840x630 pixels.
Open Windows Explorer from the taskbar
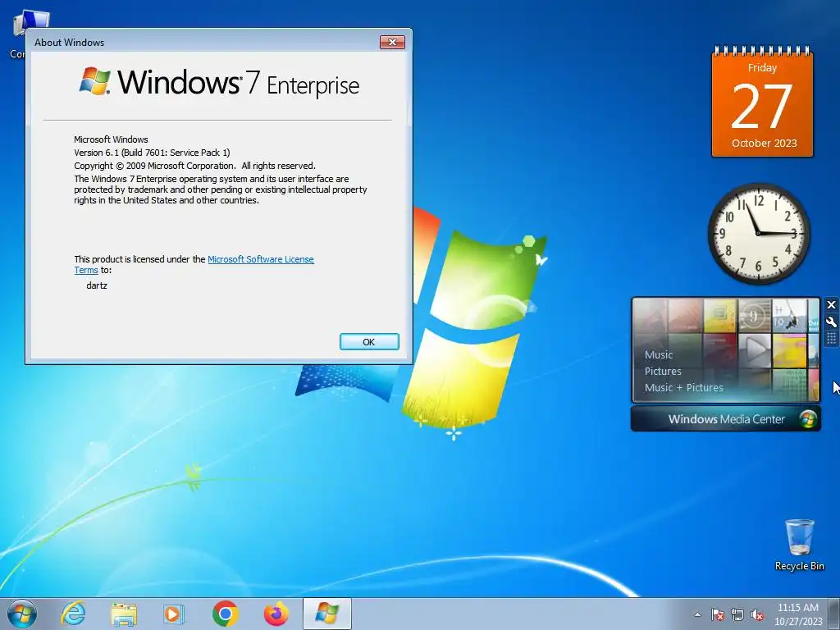click(123, 614)
